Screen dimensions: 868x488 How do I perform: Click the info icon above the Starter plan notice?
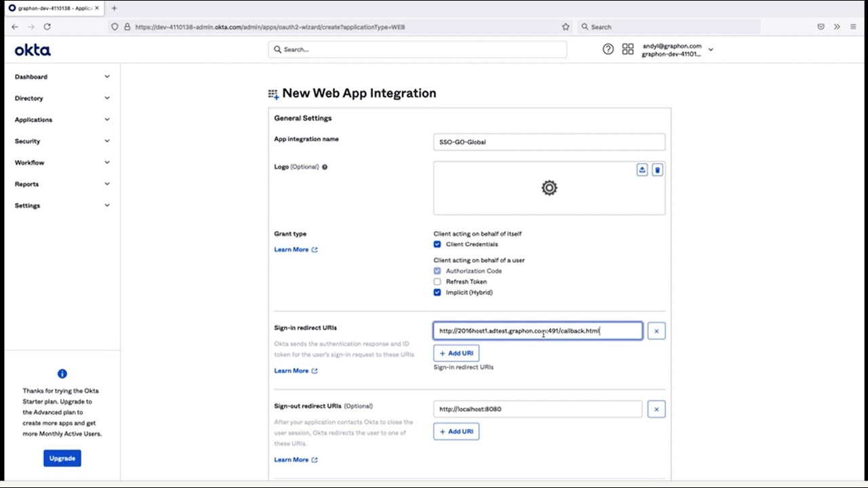62,374
